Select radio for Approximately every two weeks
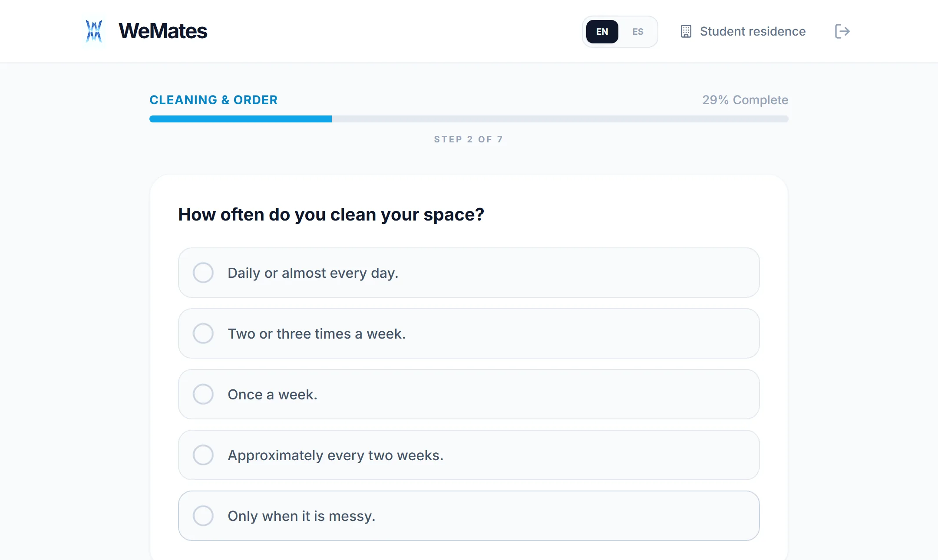 pos(203,455)
